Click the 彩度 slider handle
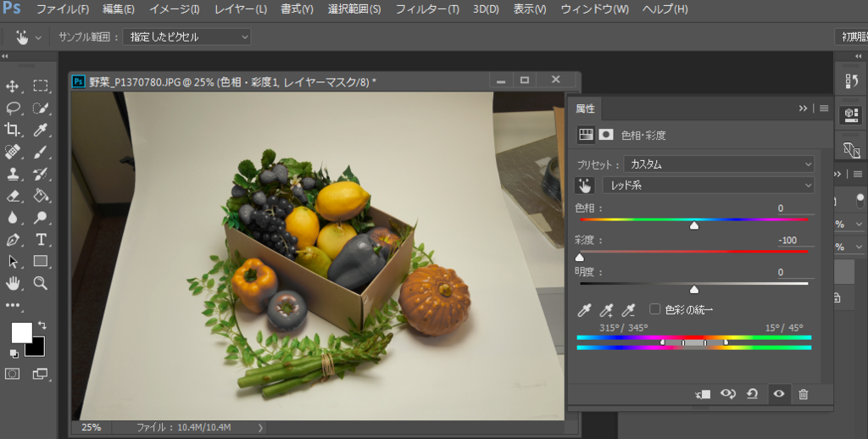 coord(580,258)
